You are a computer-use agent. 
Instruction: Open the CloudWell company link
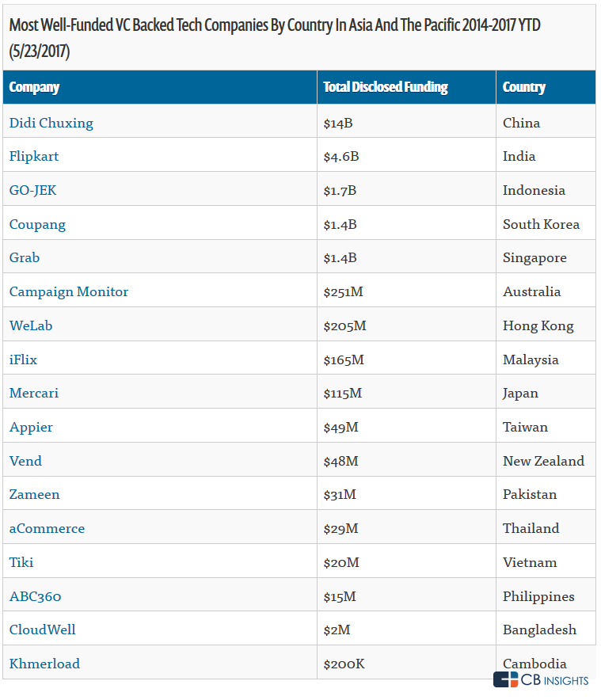tap(43, 630)
